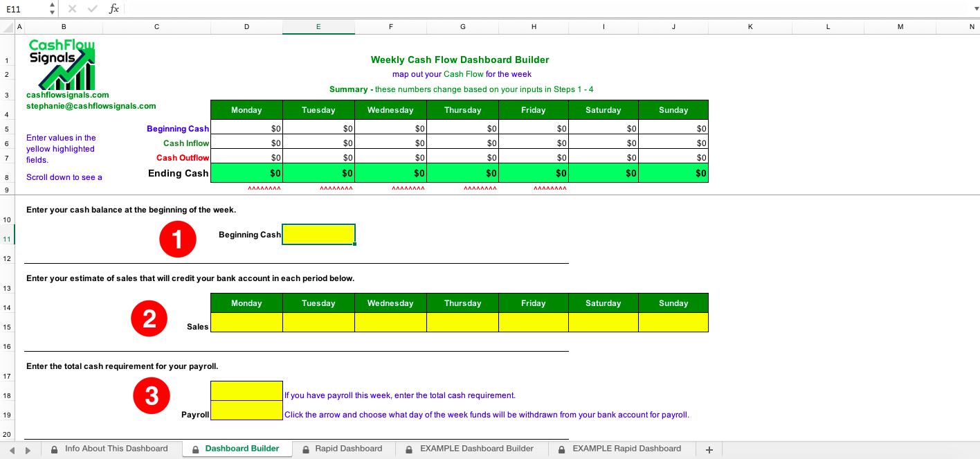
Task: Select the yellow Beginning Cash input cell
Action: point(318,234)
